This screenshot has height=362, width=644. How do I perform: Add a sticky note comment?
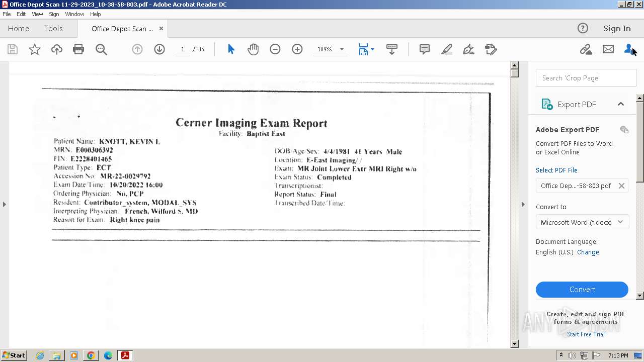[425, 49]
